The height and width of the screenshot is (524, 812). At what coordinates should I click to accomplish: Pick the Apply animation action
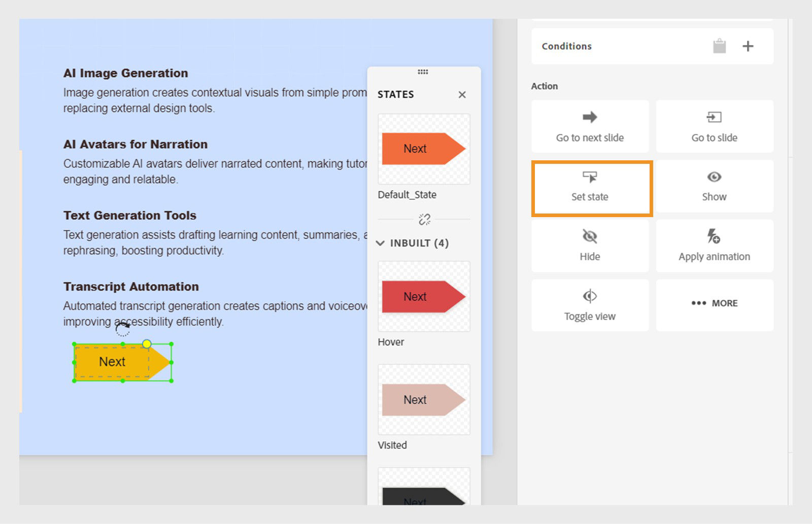pos(714,246)
